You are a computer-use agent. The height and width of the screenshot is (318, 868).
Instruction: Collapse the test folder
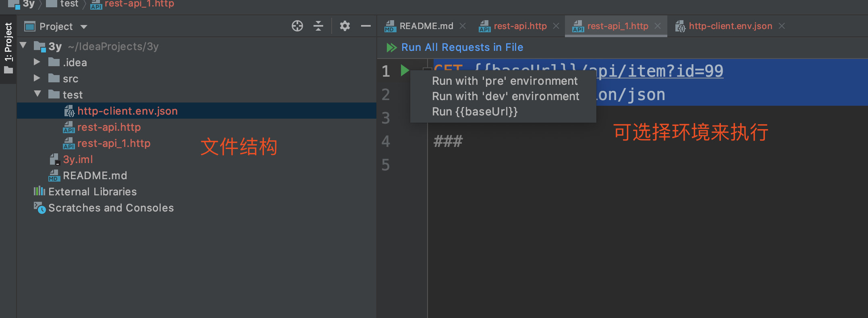point(37,94)
